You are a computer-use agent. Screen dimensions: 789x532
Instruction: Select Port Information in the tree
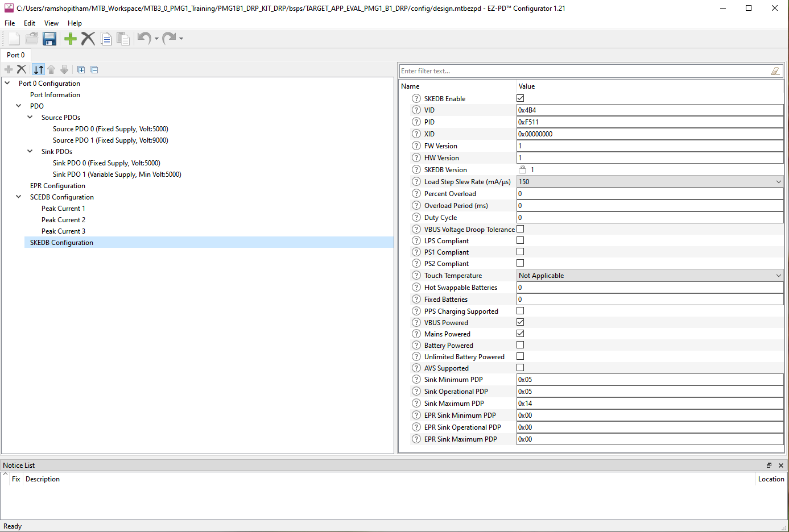tap(55, 95)
